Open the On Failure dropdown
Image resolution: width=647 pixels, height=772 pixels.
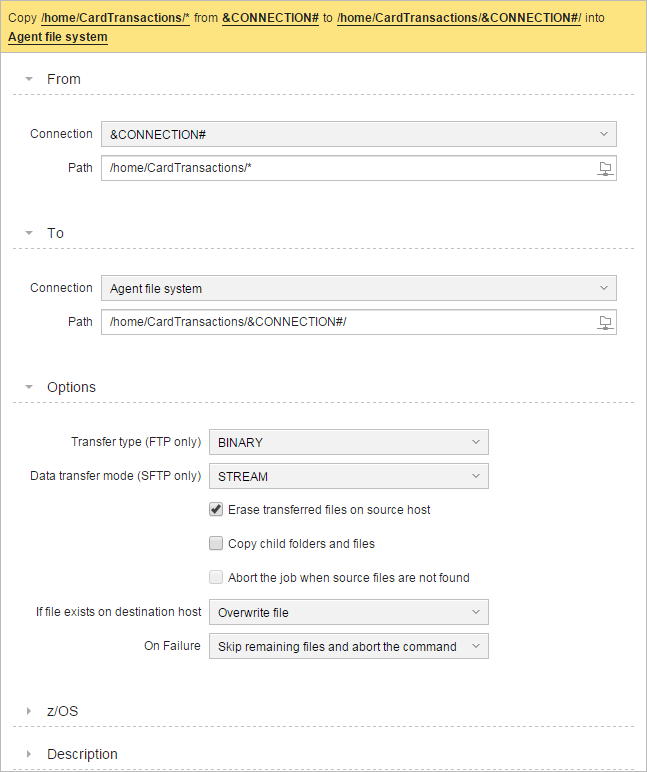pyautogui.click(x=348, y=646)
